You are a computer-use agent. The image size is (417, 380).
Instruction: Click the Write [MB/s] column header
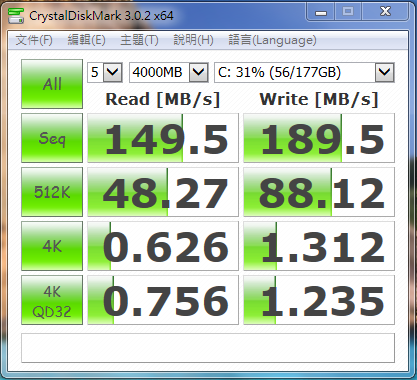[319, 99]
